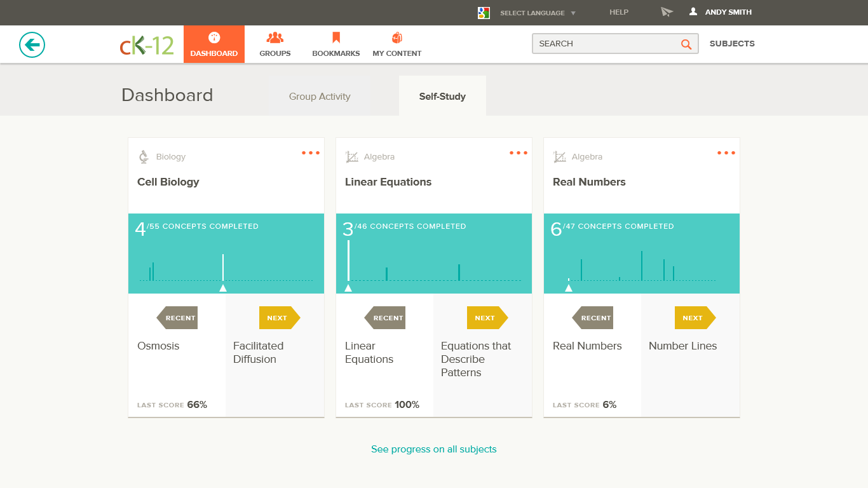Open the three-dot menu on Linear Equations card

(x=518, y=153)
